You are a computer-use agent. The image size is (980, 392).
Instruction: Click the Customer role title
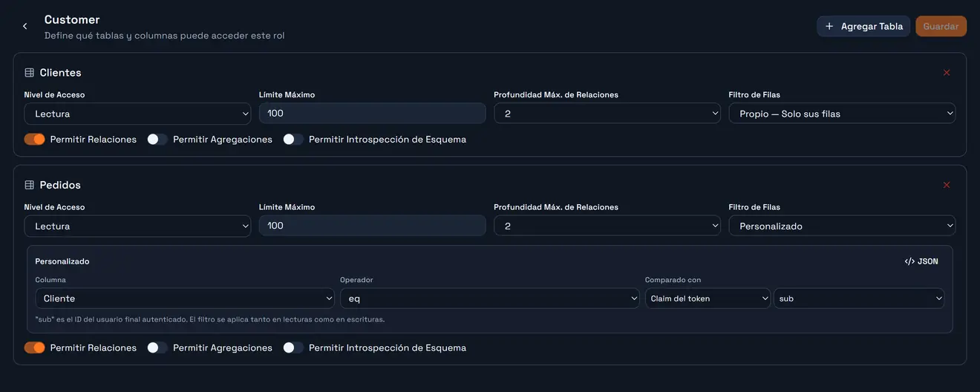click(x=72, y=19)
